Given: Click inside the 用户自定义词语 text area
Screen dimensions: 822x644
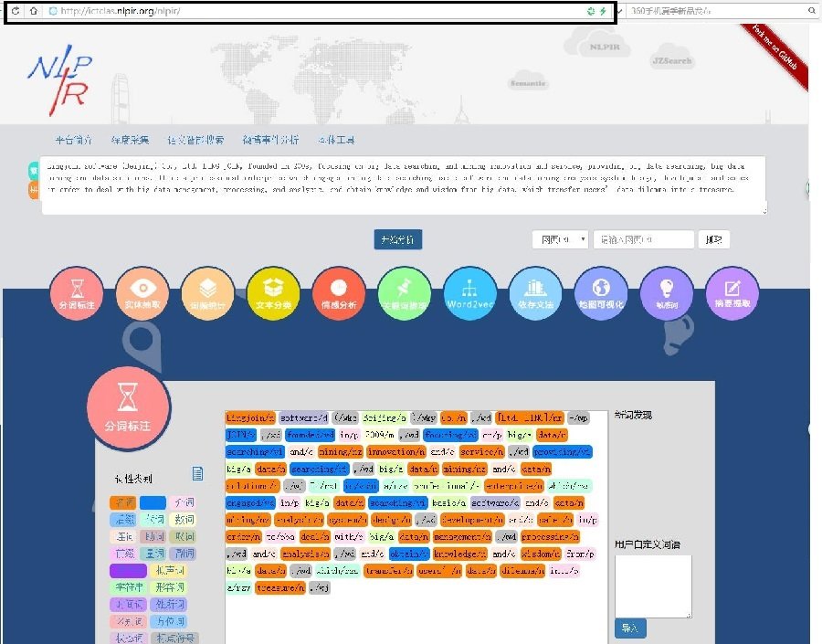Looking at the screenshot, I should (x=653, y=586).
